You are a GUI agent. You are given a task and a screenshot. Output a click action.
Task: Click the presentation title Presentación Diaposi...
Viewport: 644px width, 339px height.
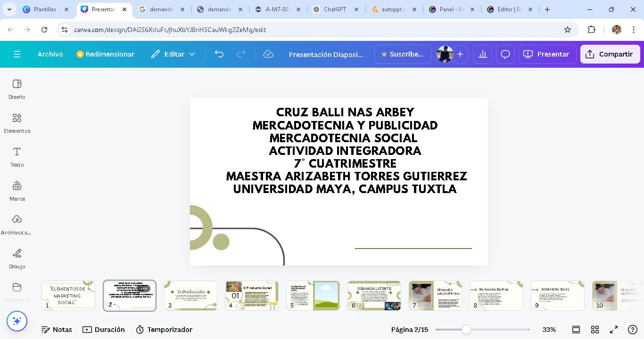[x=326, y=55]
